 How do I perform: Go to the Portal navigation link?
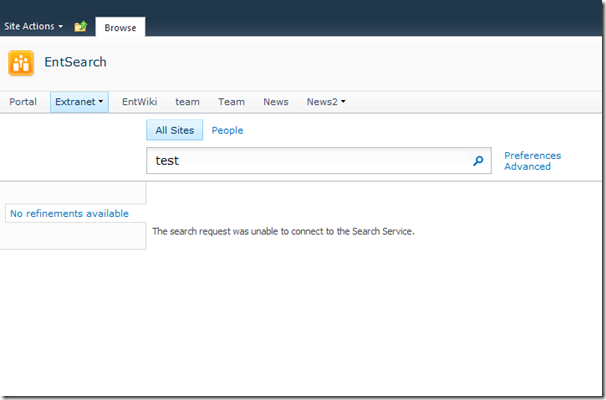coord(23,102)
